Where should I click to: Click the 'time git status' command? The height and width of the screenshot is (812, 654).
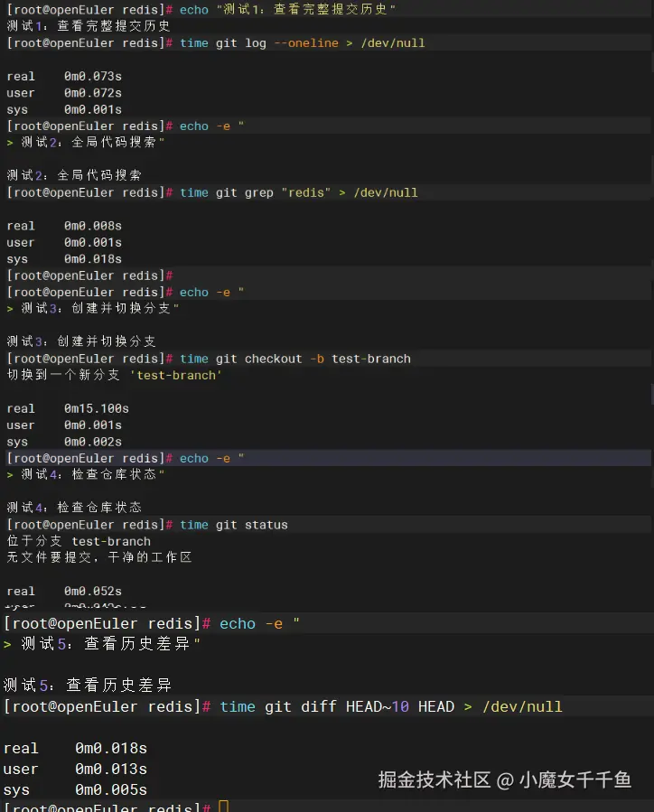pyautogui.click(x=234, y=525)
